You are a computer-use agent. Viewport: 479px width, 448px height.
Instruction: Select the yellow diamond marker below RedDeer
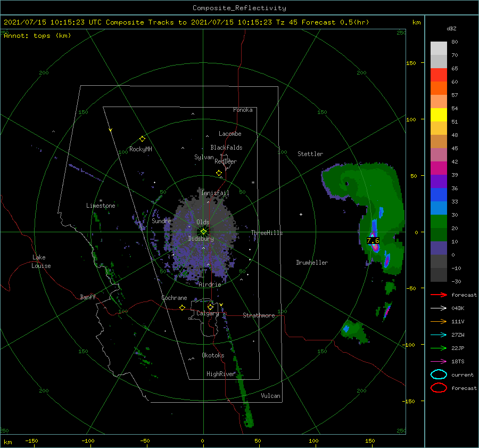219,173
